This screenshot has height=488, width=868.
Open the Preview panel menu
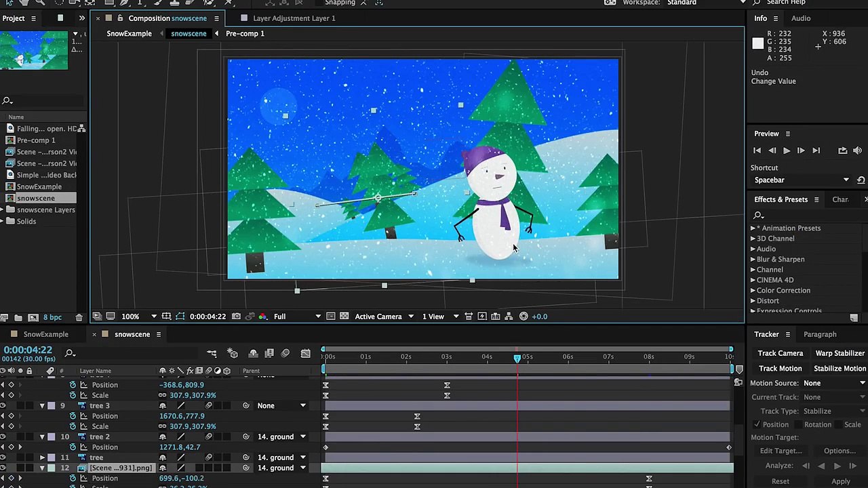click(x=788, y=134)
